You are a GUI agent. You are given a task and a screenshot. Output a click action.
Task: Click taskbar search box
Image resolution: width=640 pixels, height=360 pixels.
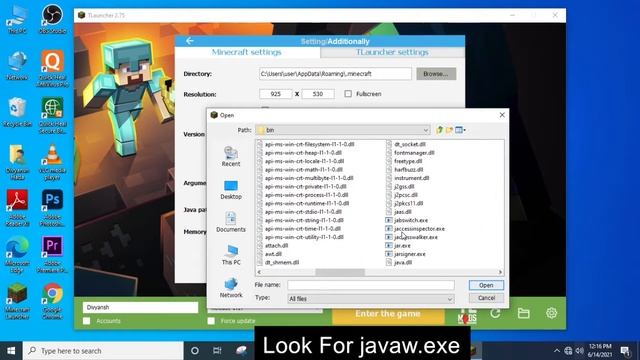(x=103, y=351)
